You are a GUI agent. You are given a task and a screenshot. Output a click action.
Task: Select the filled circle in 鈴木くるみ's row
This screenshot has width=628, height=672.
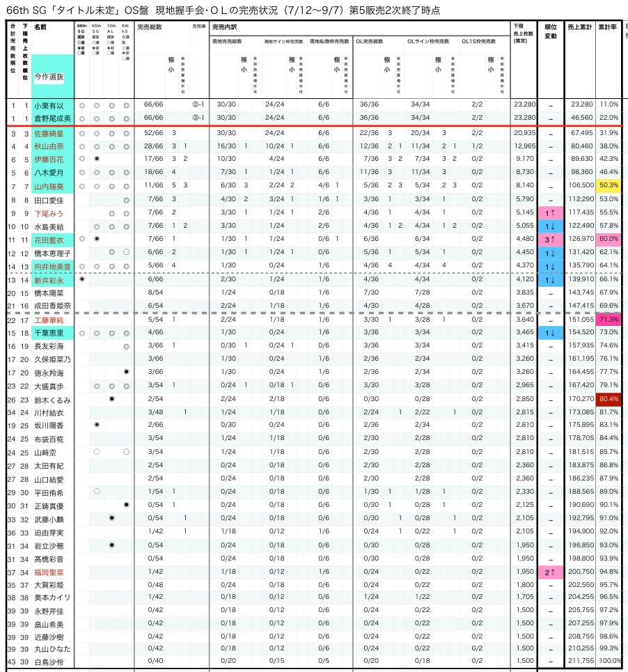click(111, 399)
